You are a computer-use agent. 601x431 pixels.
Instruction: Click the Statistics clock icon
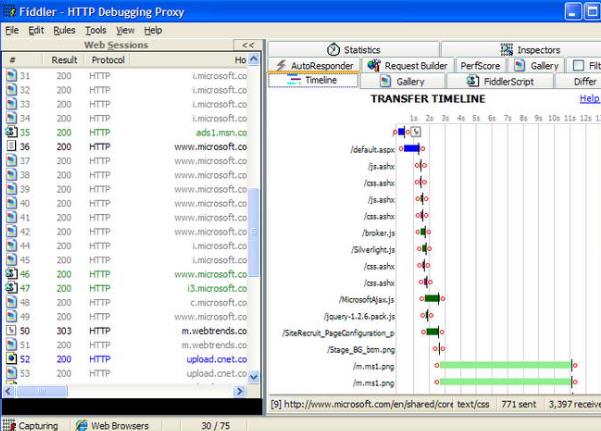click(x=333, y=49)
